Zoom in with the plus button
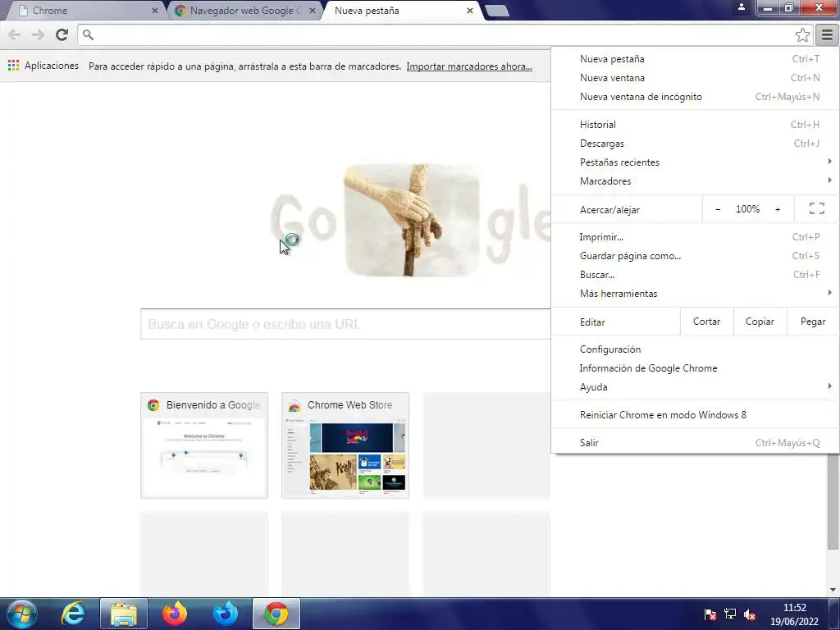840x630 pixels. 778,209
